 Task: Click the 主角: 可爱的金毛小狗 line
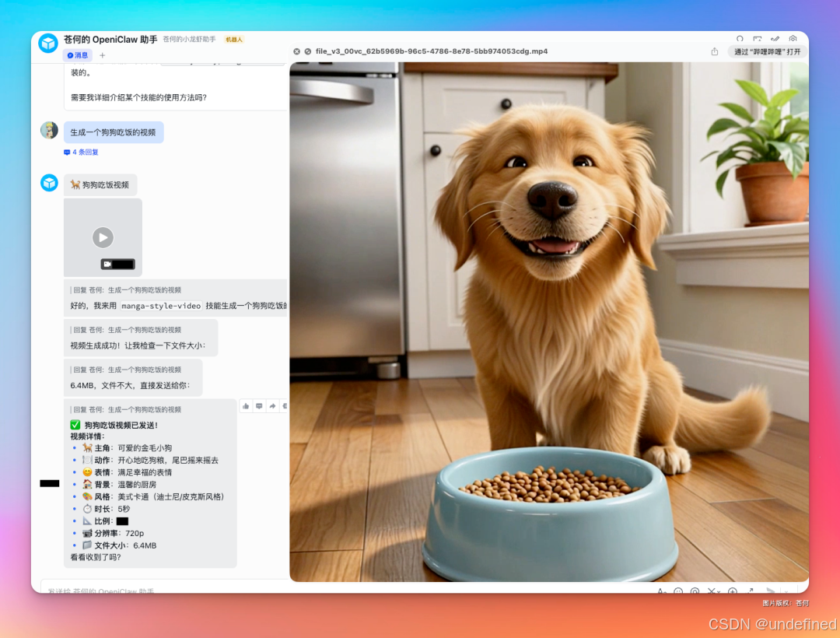coord(127,448)
